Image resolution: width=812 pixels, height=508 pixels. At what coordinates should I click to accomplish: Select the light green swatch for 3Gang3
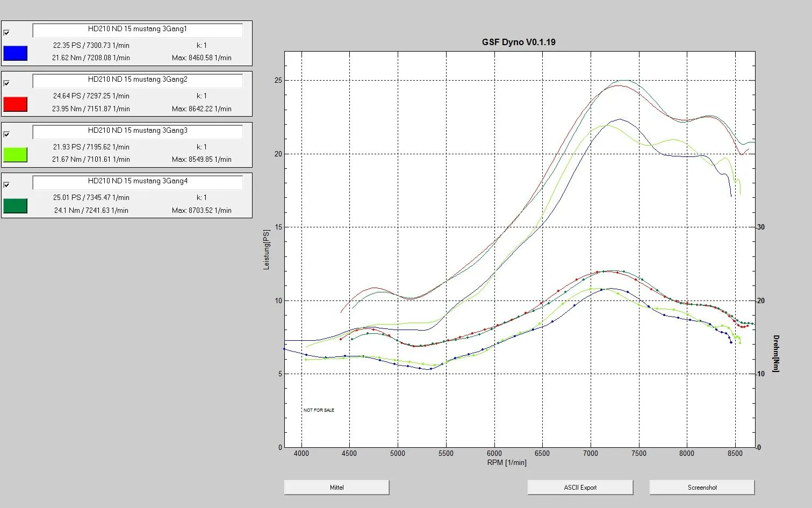tap(15, 155)
